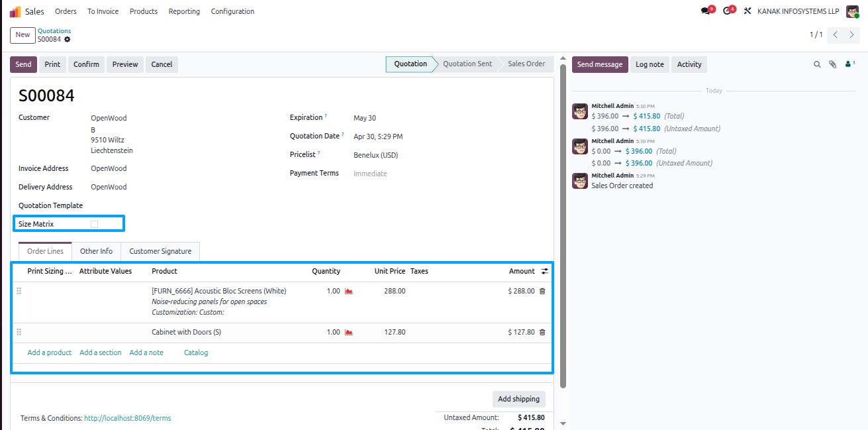868x430 pixels.
Task: Open the Reporting menu
Action: tap(184, 11)
